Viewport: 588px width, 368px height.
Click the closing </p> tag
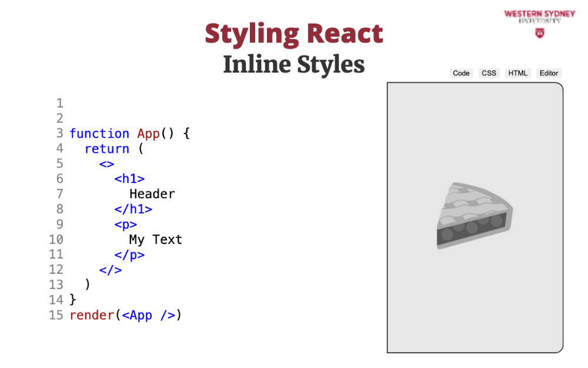(129, 255)
